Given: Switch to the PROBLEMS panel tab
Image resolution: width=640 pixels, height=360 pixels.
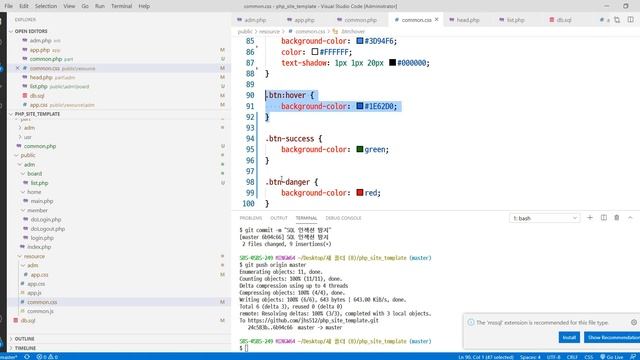Looking at the screenshot, I should [251, 218].
